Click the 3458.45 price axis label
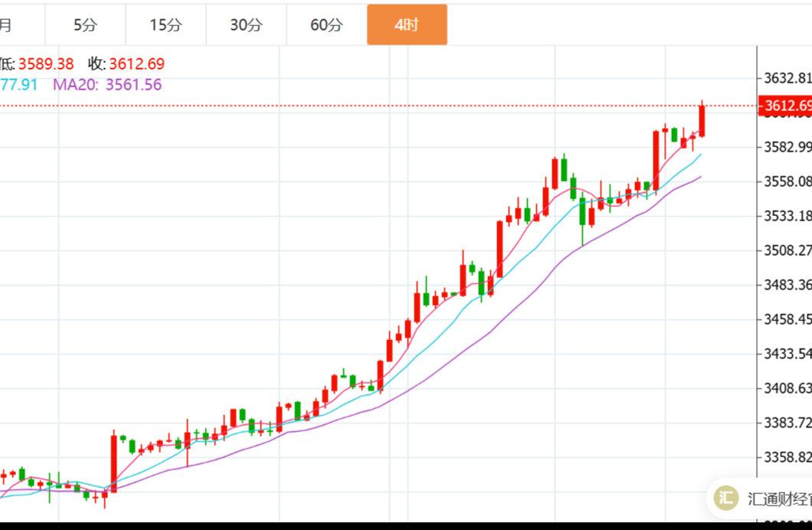 [x=787, y=319]
